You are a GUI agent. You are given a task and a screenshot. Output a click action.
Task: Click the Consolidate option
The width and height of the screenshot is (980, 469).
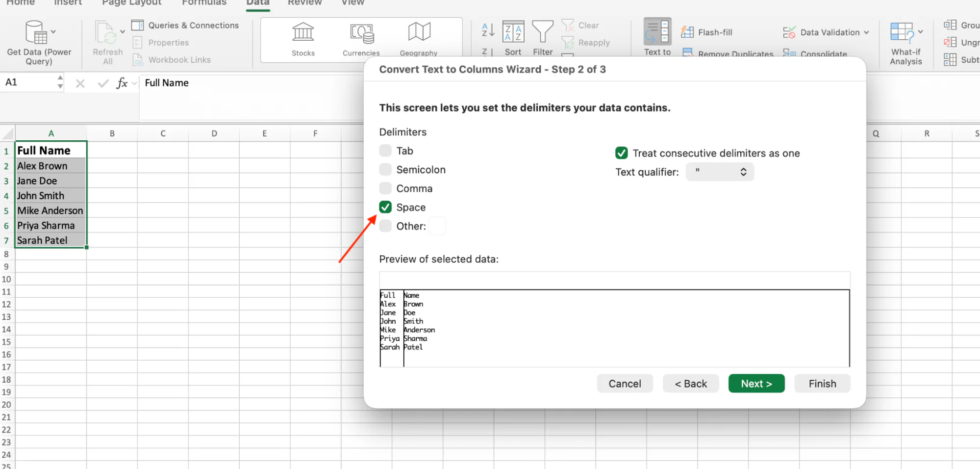click(x=815, y=53)
